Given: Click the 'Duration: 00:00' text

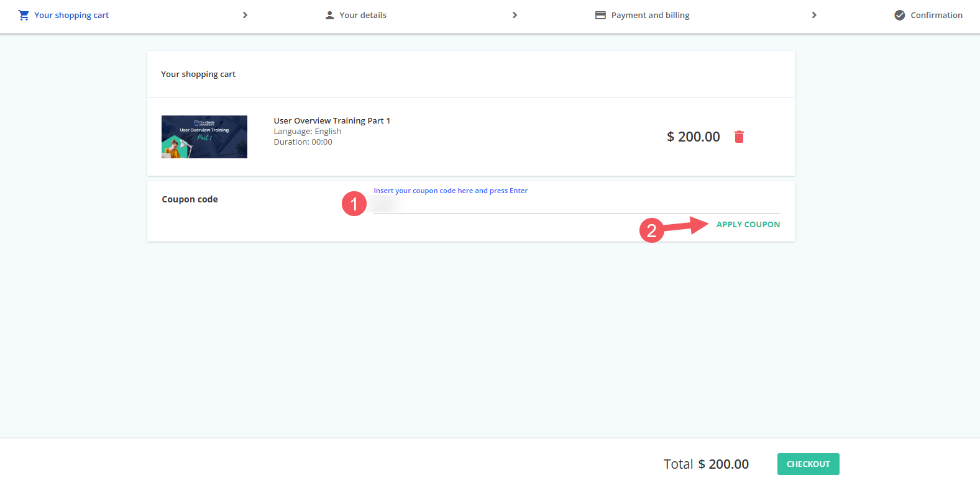Looking at the screenshot, I should coord(303,142).
